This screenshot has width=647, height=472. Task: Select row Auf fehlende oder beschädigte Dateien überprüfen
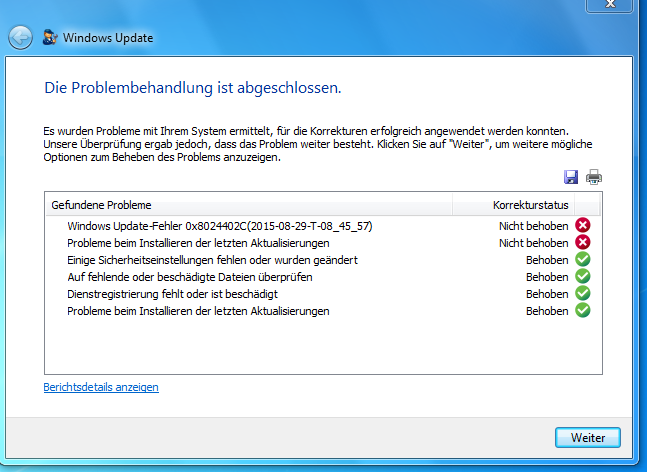click(x=323, y=277)
